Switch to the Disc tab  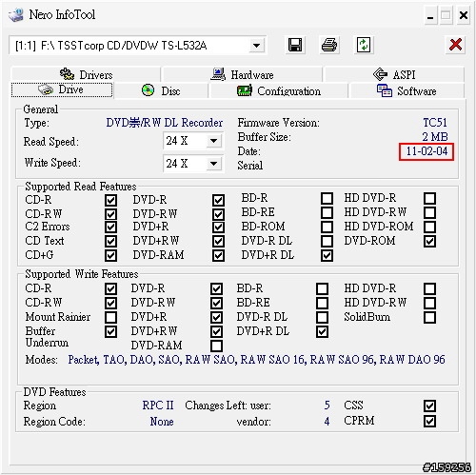tap(161, 91)
